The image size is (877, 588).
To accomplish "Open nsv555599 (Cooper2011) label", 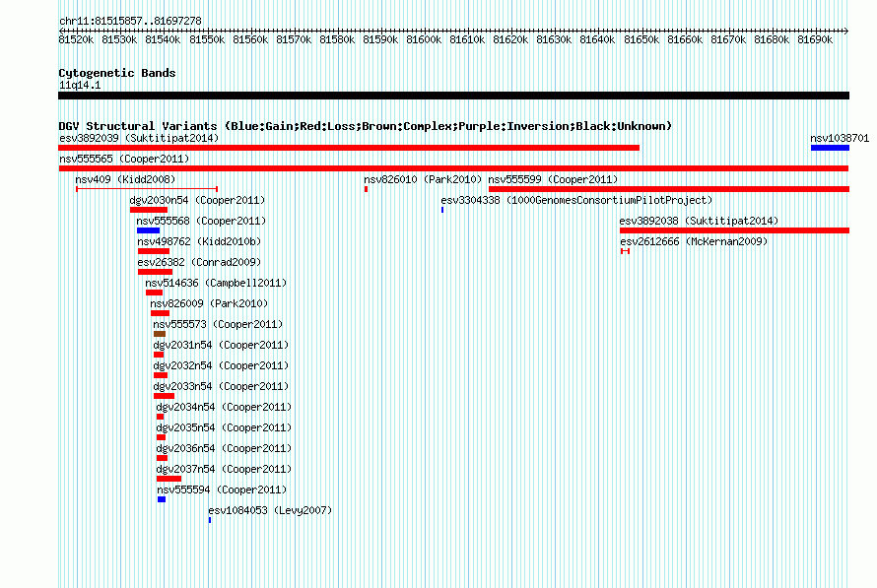I will coord(553,179).
